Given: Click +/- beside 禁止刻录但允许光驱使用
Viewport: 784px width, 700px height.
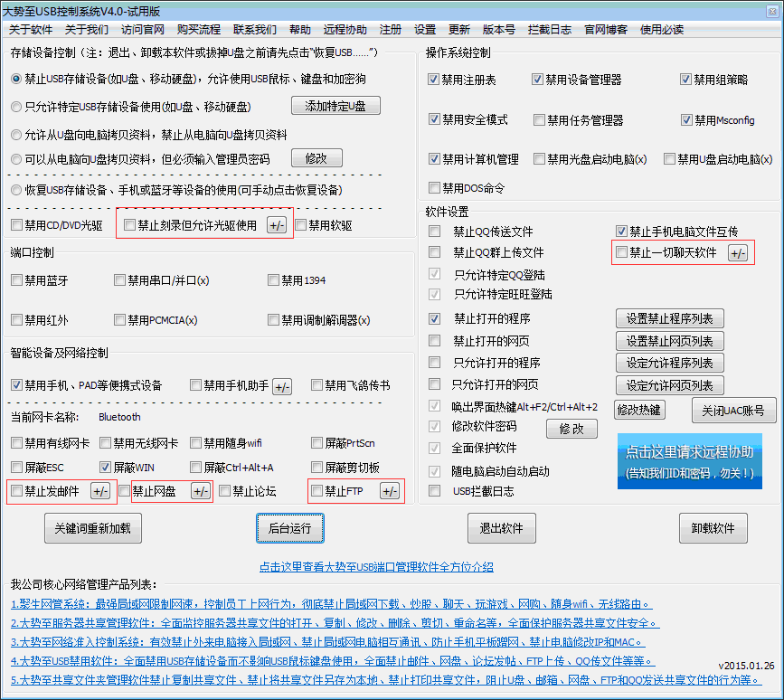Looking at the screenshot, I should [x=277, y=225].
